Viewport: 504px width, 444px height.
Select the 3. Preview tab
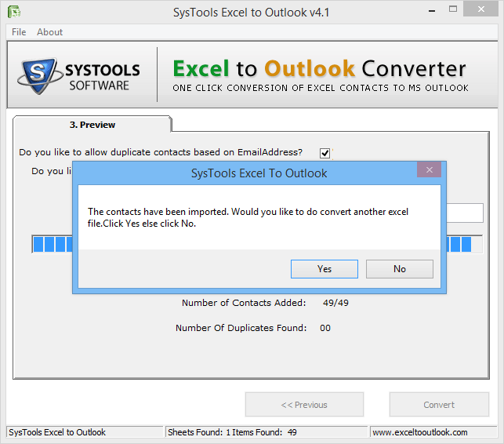[92, 125]
